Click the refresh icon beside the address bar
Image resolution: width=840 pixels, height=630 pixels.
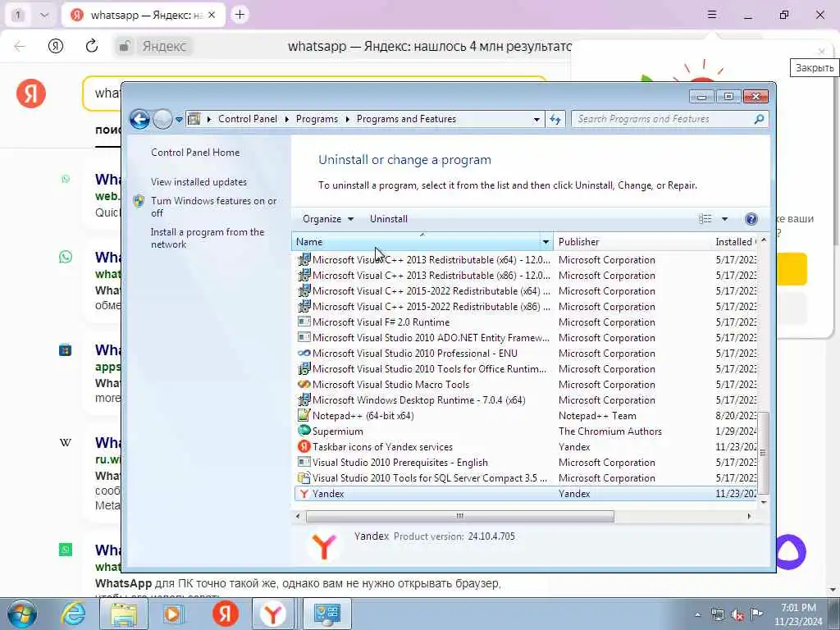(555, 119)
